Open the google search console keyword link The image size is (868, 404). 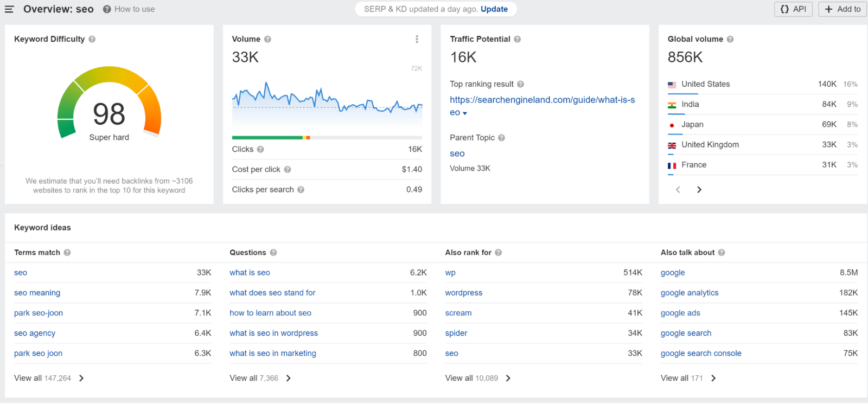pyautogui.click(x=701, y=353)
